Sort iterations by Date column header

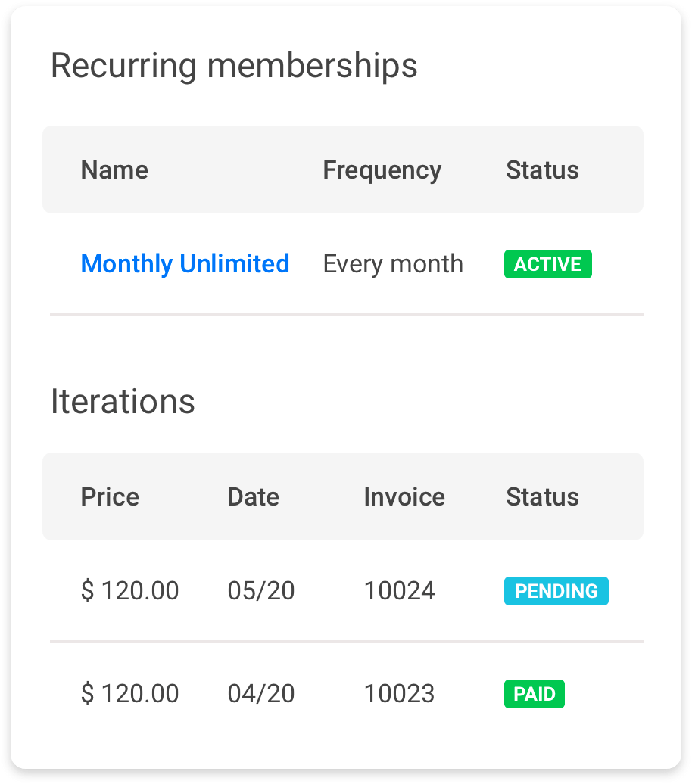[x=253, y=496]
